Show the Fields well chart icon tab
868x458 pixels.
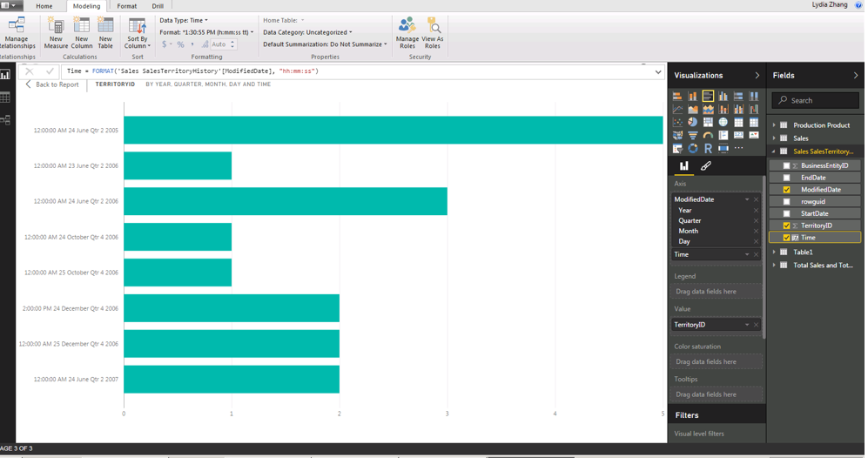tap(684, 165)
